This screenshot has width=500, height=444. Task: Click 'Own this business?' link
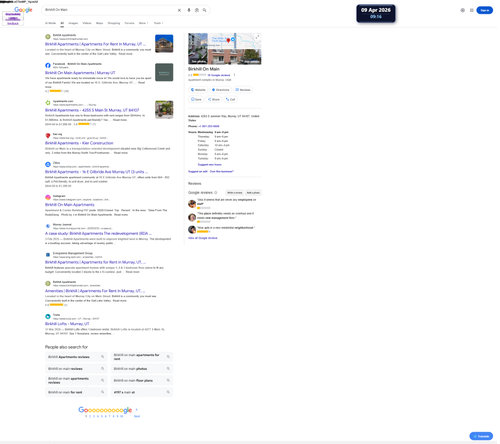[223, 172]
